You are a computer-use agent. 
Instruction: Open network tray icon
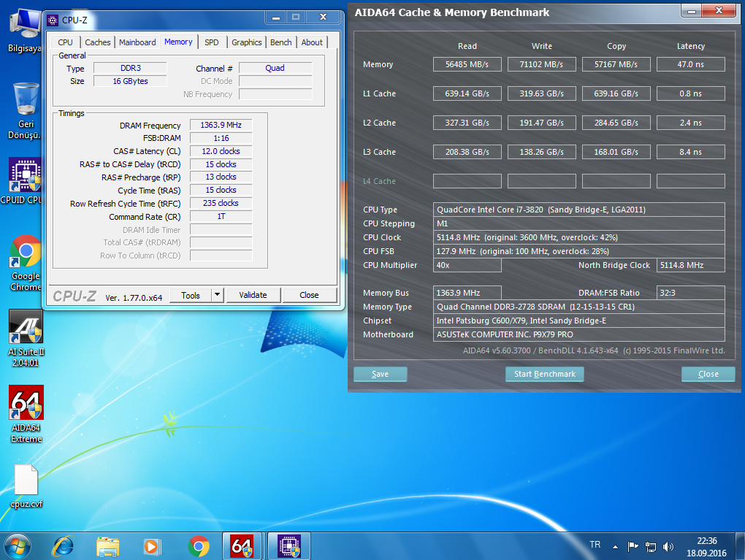[651, 547]
